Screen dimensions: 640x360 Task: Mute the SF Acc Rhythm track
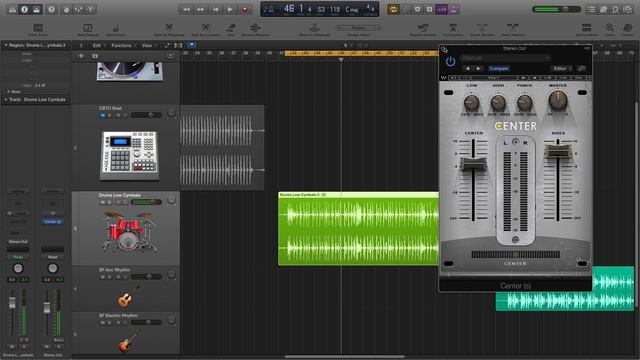coord(102,277)
